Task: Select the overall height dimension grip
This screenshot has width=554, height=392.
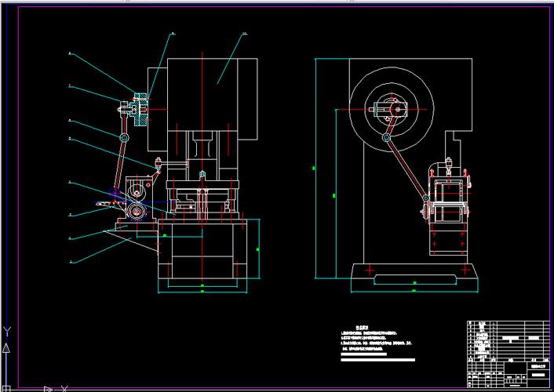Action: (x=314, y=169)
